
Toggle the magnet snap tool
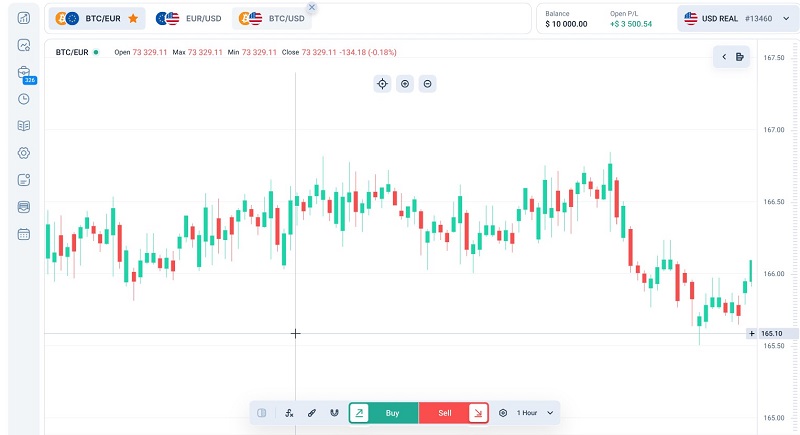coord(333,412)
